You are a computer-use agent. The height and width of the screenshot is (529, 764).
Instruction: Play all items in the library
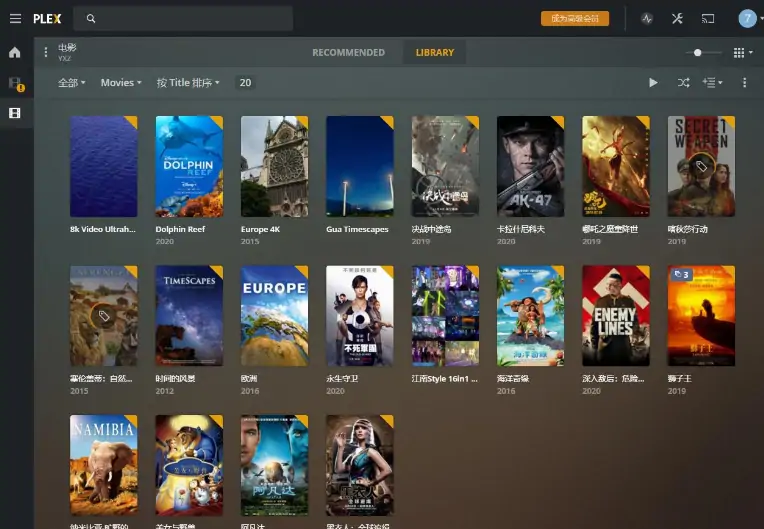point(653,83)
